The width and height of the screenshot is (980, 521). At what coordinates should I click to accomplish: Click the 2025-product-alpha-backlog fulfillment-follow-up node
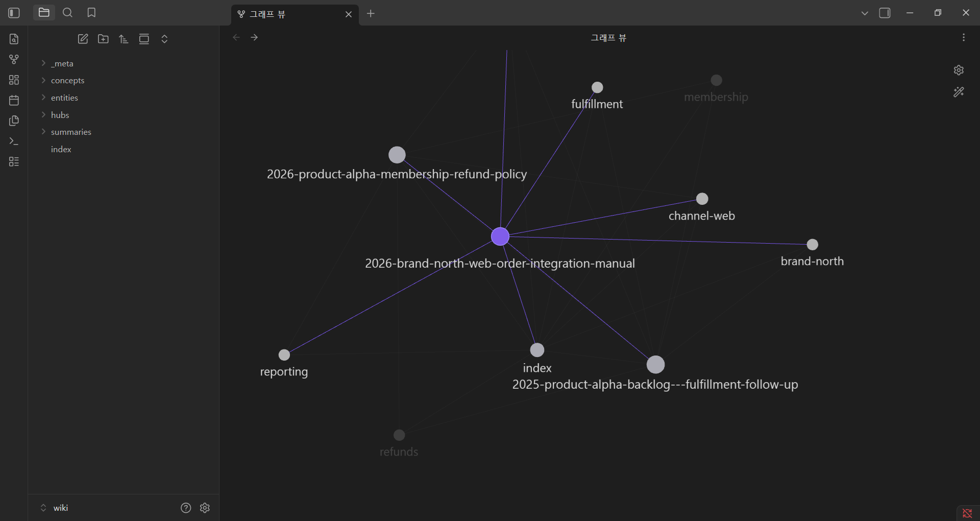pyautogui.click(x=655, y=365)
